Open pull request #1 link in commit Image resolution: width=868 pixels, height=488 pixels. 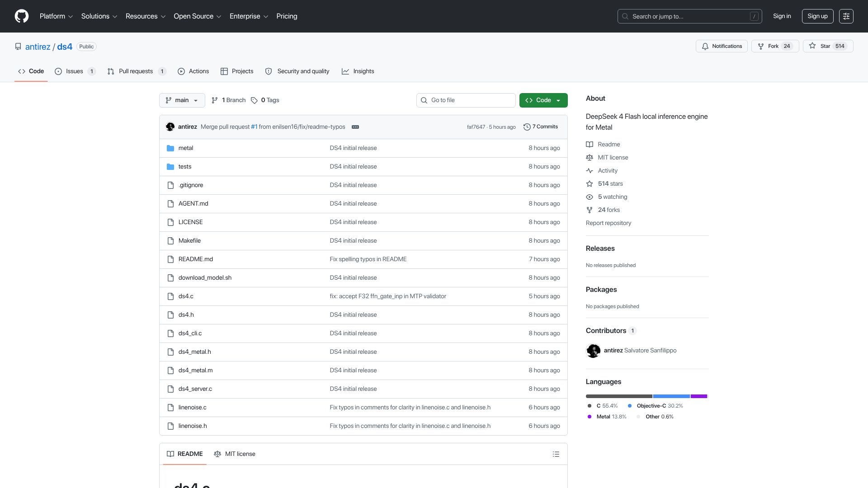click(x=254, y=127)
